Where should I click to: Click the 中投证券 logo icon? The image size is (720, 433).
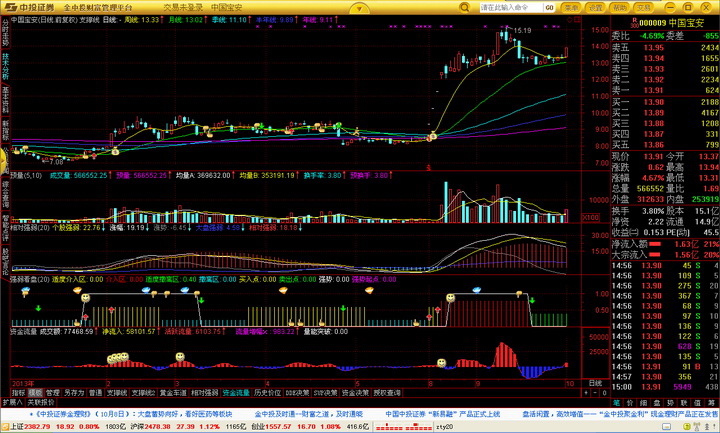click(x=9, y=7)
